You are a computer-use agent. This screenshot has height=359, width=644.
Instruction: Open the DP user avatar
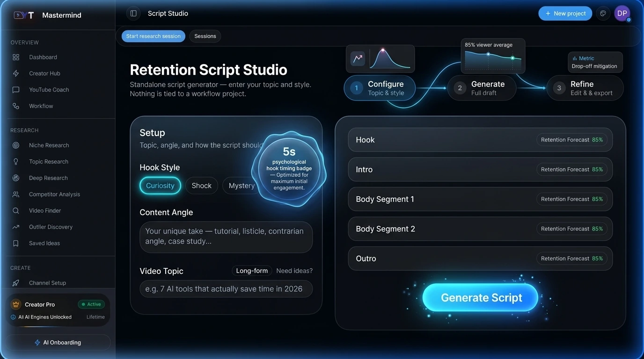pyautogui.click(x=622, y=14)
